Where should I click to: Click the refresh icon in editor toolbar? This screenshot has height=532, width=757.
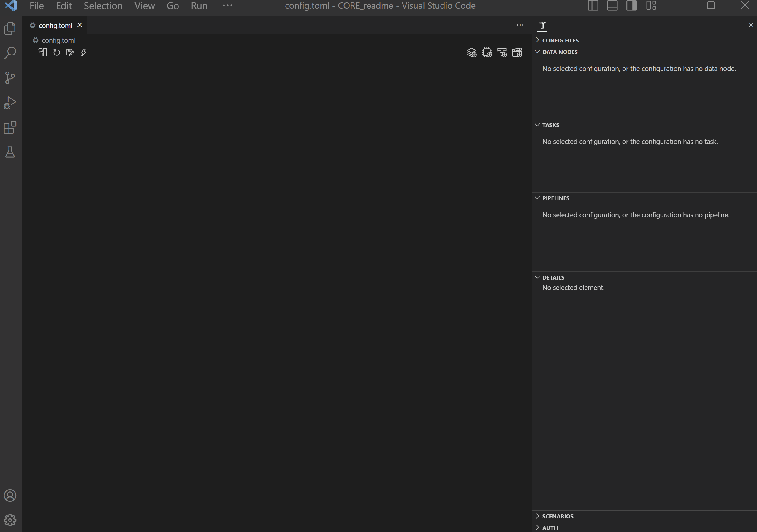(x=57, y=53)
